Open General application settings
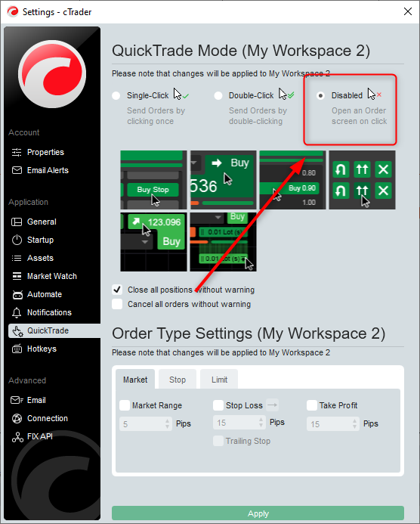Image resolution: width=420 pixels, height=524 pixels. click(42, 222)
